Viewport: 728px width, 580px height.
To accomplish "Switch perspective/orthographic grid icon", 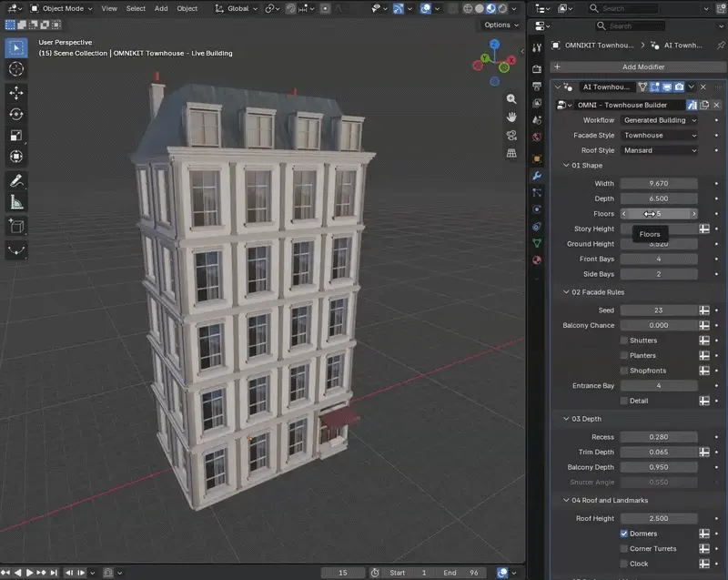I will (x=511, y=153).
